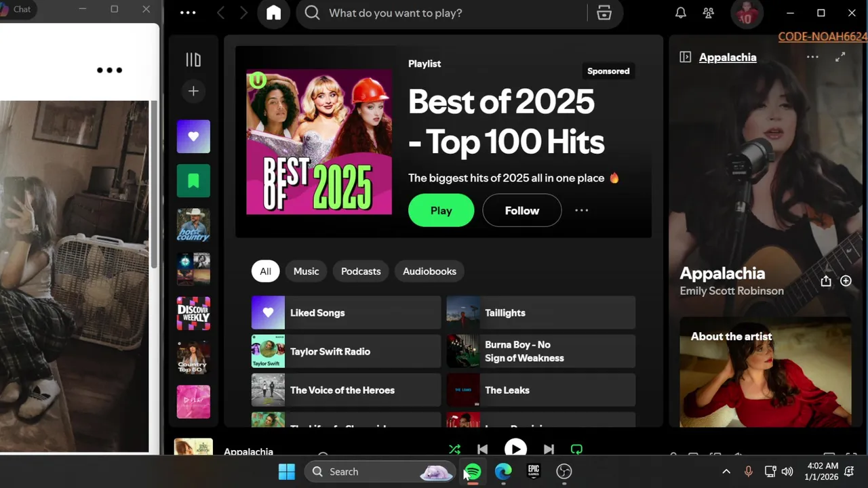Open Epic Games Launcher from taskbar
Image resolution: width=868 pixels, height=488 pixels.
534,472
